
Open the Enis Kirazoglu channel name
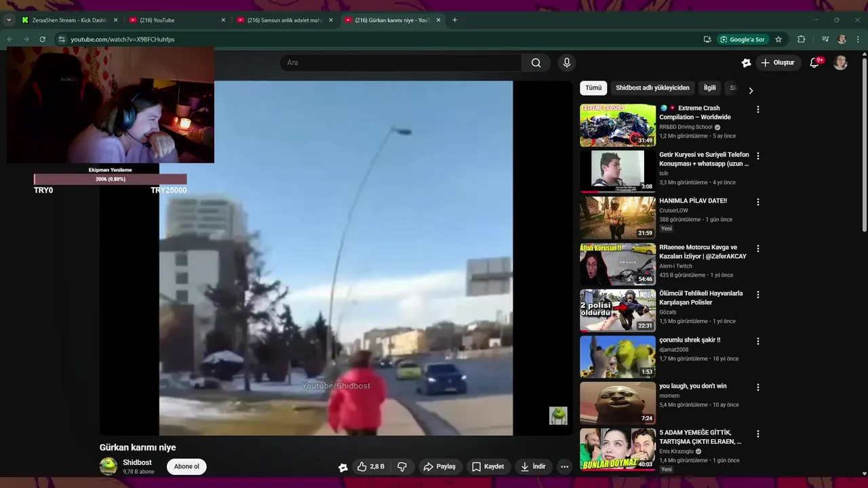pyautogui.click(x=677, y=451)
